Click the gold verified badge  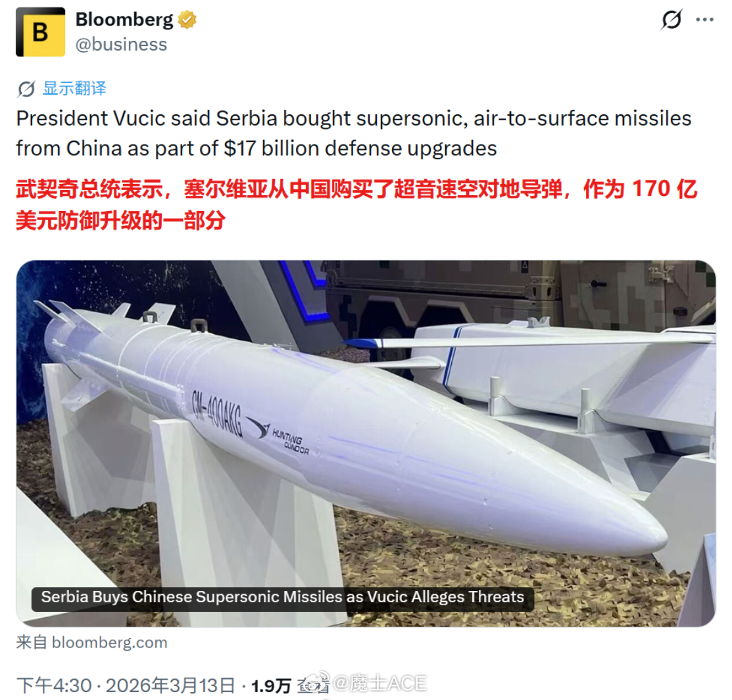[x=187, y=20]
